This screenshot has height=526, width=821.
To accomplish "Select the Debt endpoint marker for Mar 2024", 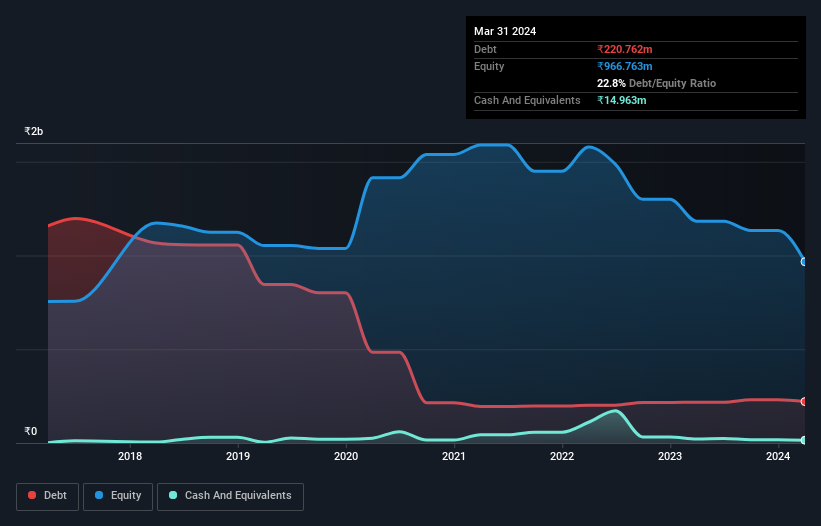I will coord(804,401).
